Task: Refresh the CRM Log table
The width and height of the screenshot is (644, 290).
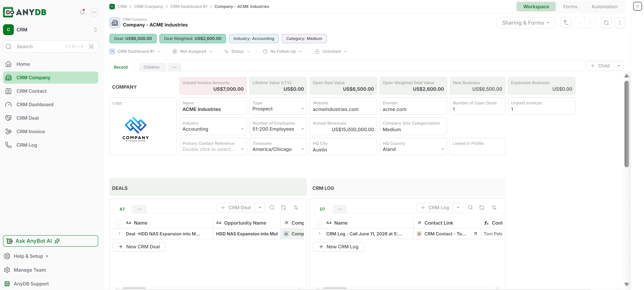Action: click(x=482, y=208)
